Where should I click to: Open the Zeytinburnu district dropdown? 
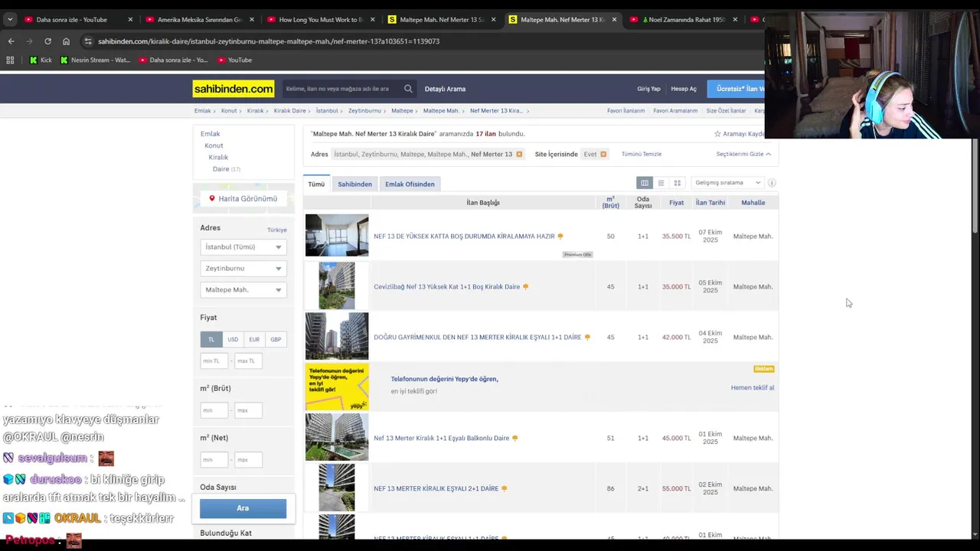(243, 269)
